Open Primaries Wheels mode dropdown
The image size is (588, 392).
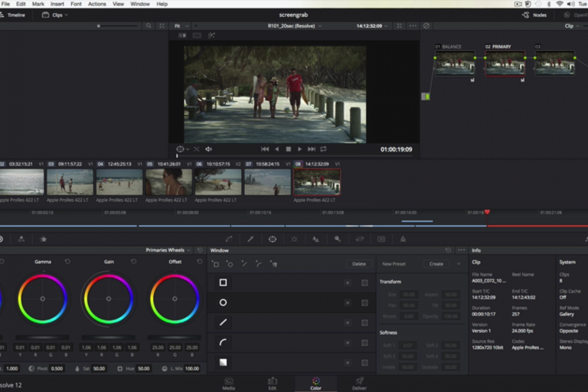click(x=168, y=250)
